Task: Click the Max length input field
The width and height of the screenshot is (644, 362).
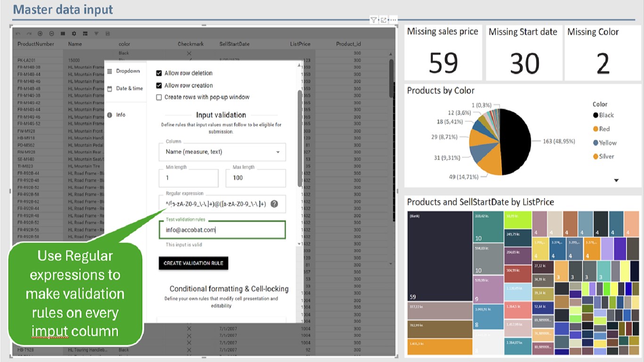Action: [x=256, y=178]
